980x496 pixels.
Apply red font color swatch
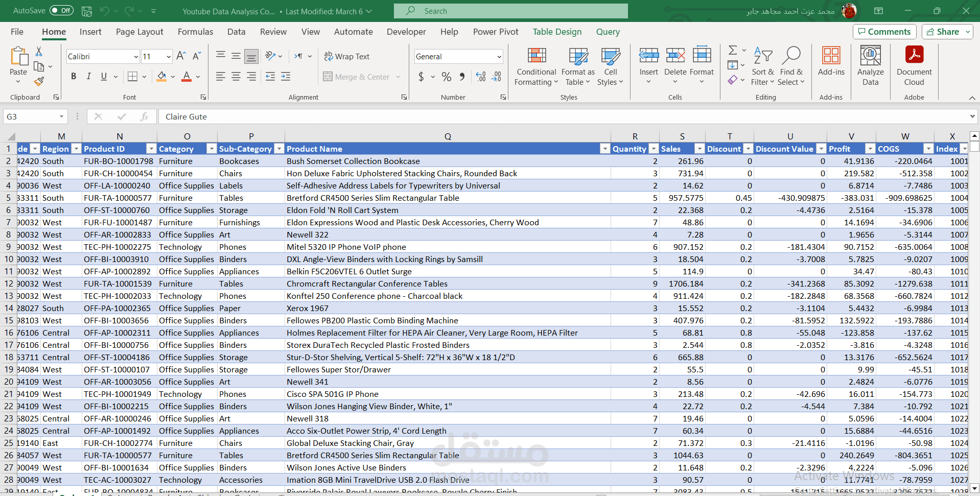pyautogui.click(x=186, y=77)
